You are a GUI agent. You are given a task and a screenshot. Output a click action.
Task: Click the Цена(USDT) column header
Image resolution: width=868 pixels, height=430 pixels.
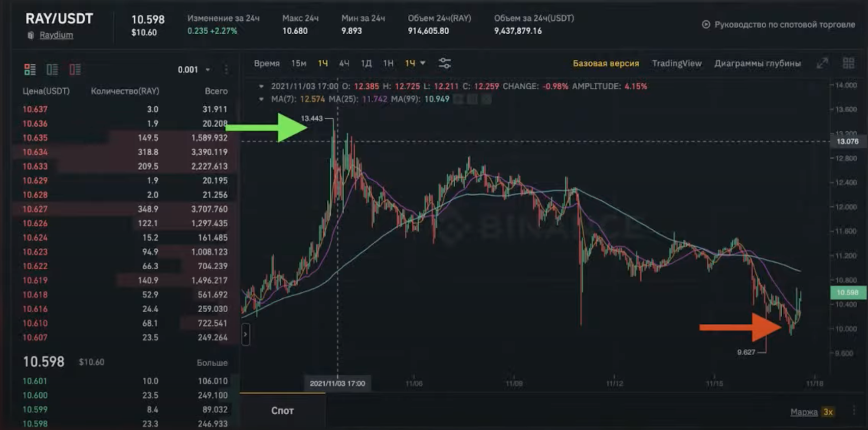point(46,91)
